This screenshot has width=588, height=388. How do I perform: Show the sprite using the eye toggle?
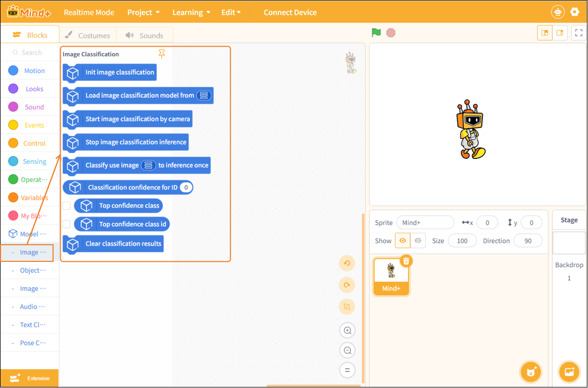click(x=403, y=241)
